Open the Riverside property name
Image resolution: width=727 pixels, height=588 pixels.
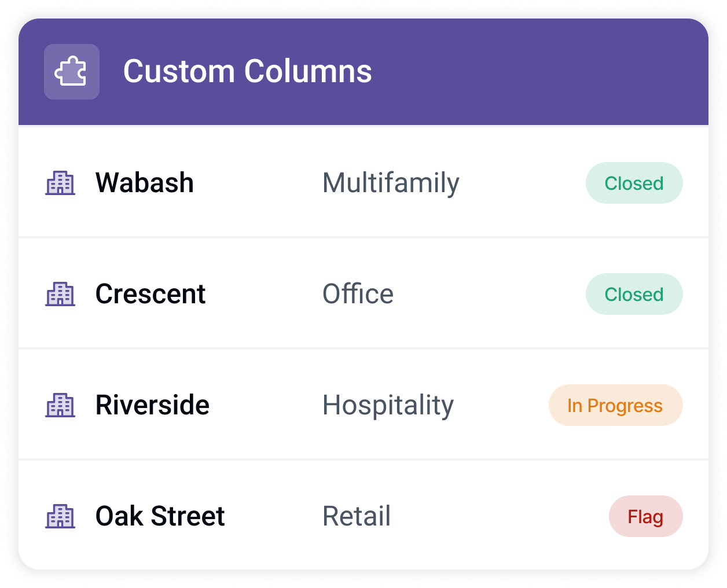152,405
